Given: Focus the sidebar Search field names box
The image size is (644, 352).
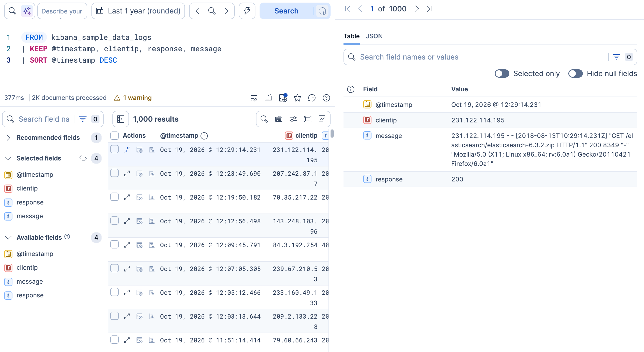Looking at the screenshot, I should coord(44,119).
